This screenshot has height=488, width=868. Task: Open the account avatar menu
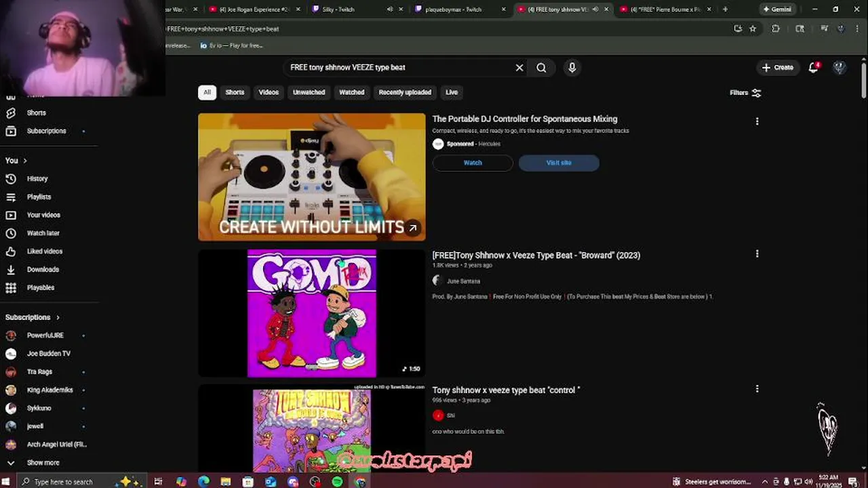point(840,67)
